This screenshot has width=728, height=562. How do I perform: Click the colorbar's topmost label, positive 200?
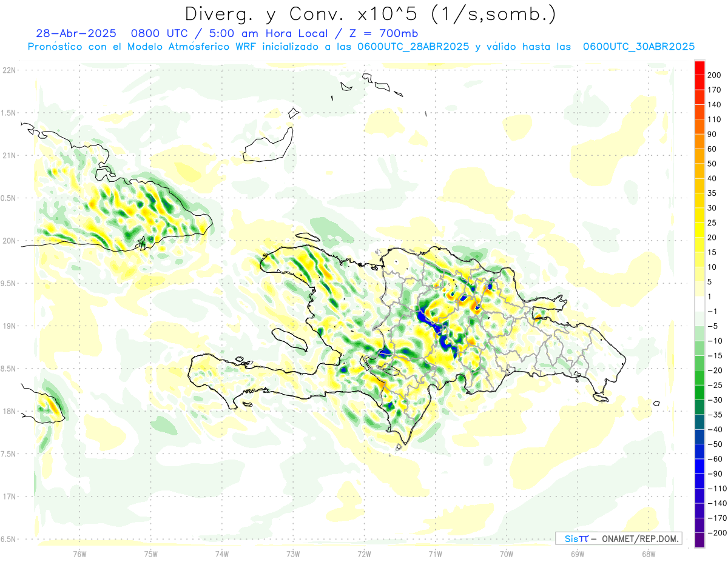713,75
